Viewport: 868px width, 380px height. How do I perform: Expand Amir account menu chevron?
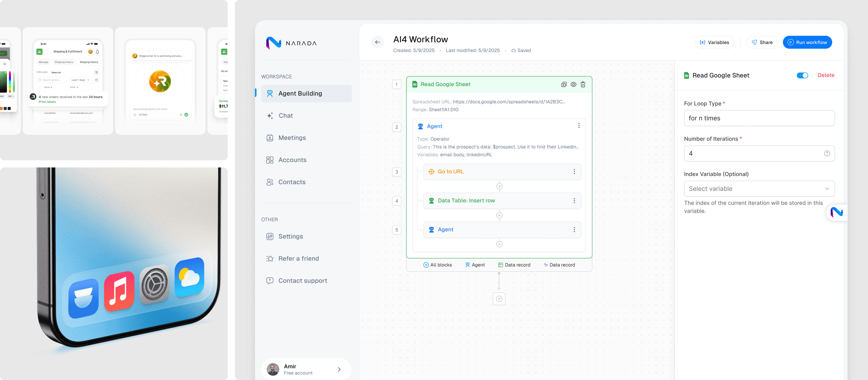click(339, 369)
